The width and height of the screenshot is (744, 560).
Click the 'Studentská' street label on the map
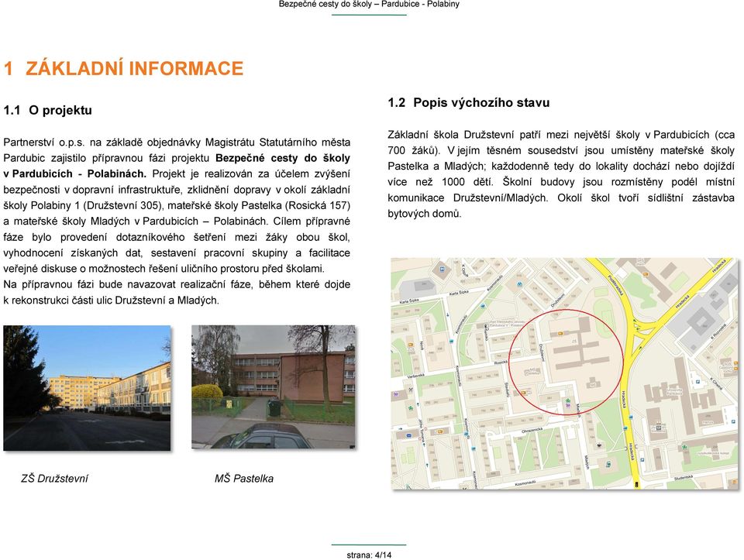click(x=684, y=477)
